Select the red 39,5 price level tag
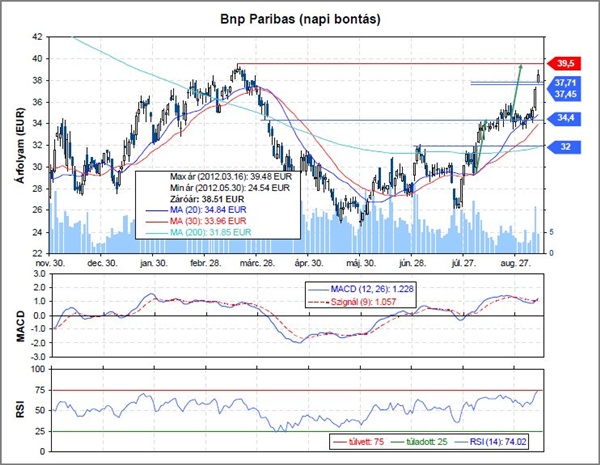This screenshot has height=465, width=600. click(x=564, y=64)
